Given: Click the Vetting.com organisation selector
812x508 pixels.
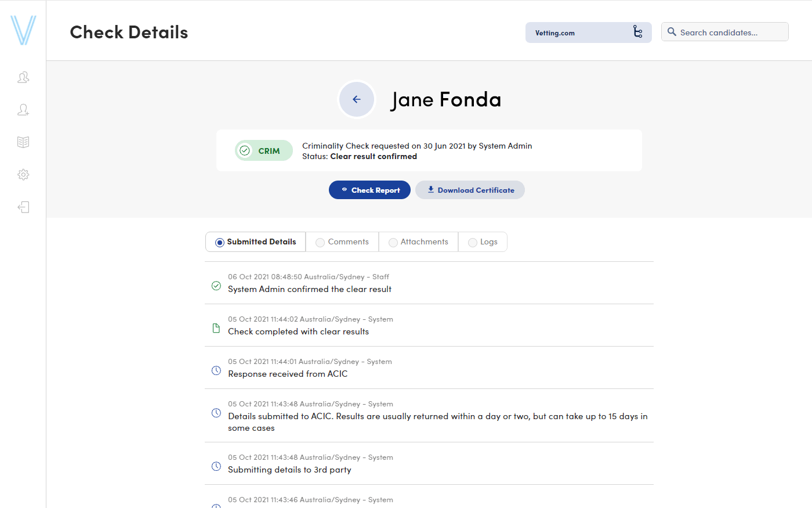Looking at the screenshot, I should click(x=580, y=33).
